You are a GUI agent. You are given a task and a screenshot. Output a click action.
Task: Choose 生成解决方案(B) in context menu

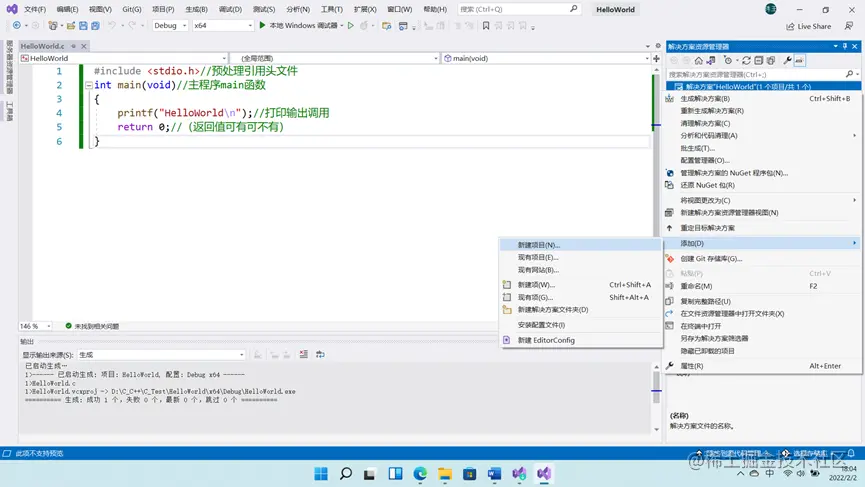(763, 99)
